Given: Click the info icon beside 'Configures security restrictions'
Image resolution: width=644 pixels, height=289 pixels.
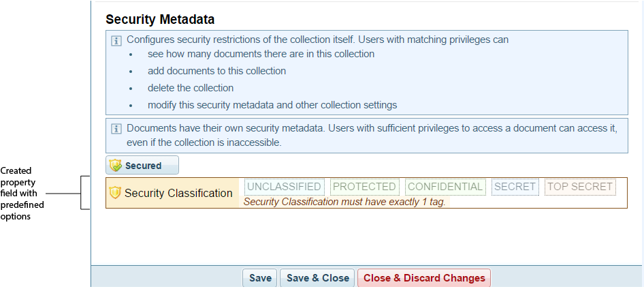Looking at the screenshot, I should click(x=116, y=40).
